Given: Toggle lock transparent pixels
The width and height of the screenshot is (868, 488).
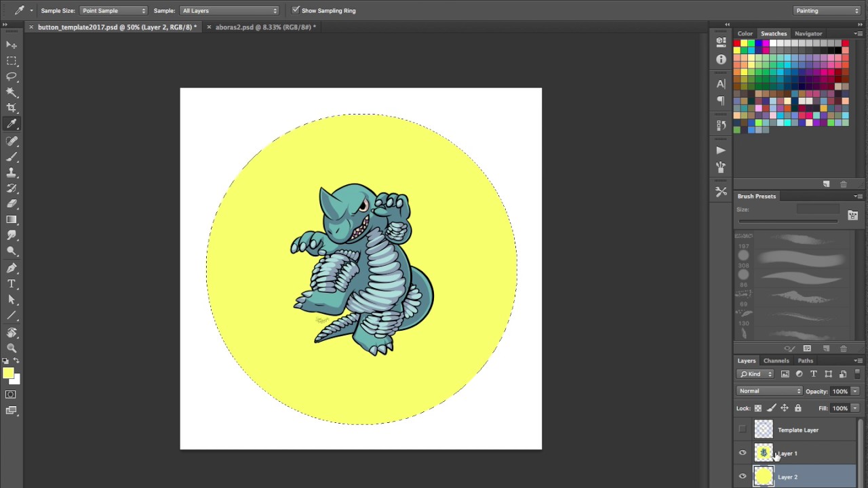Looking at the screenshot, I should (758, 408).
